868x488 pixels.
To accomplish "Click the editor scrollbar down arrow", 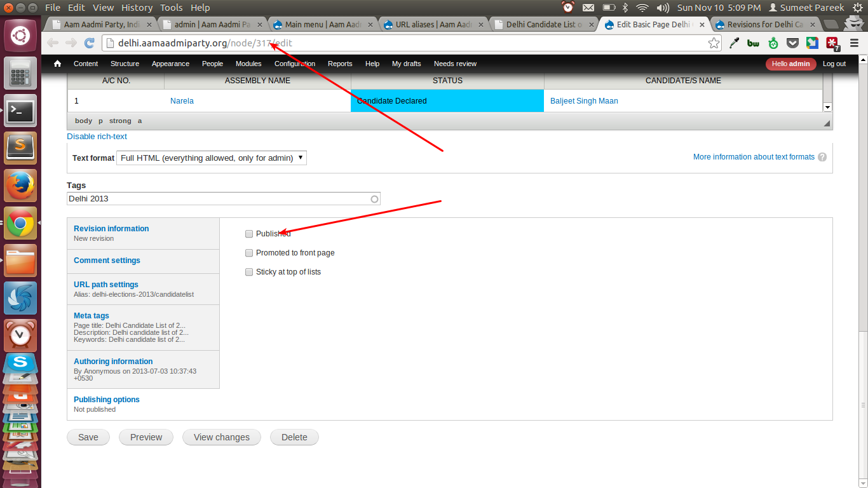I will [x=827, y=107].
